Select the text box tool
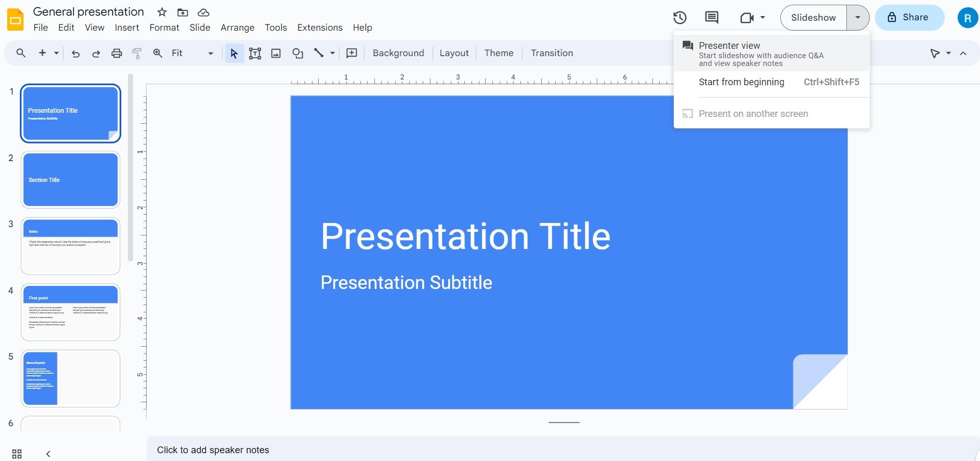The width and height of the screenshot is (980, 461). (x=255, y=53)
